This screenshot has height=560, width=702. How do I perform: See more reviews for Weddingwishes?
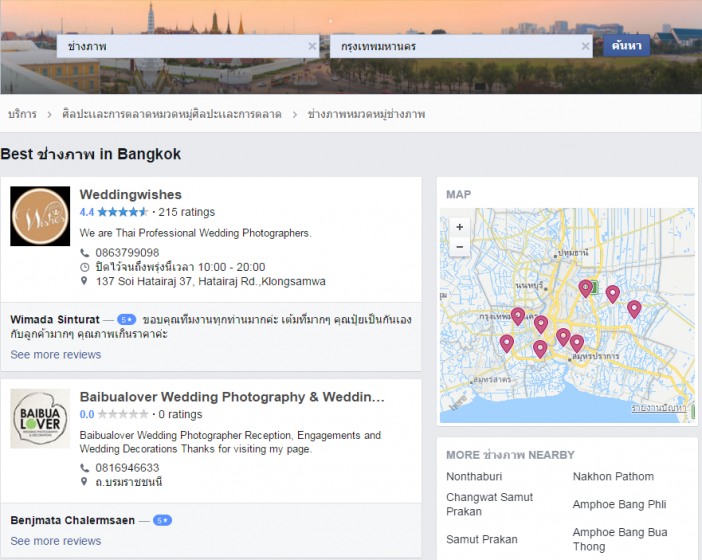[56, 354]
